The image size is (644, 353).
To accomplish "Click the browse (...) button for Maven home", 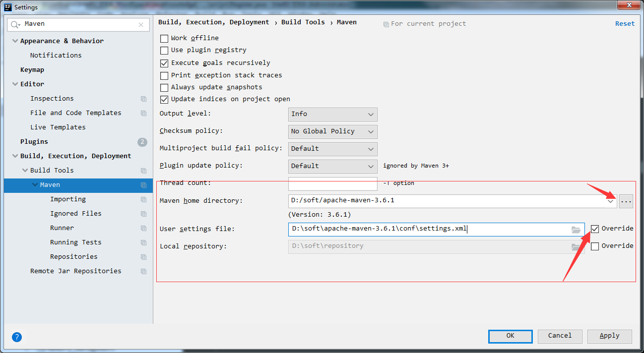I will tap(626, 201).
